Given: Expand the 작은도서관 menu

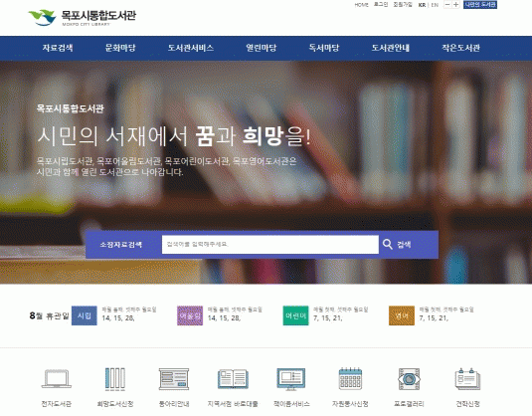Looking at the screenshot, I should [460, 48].
